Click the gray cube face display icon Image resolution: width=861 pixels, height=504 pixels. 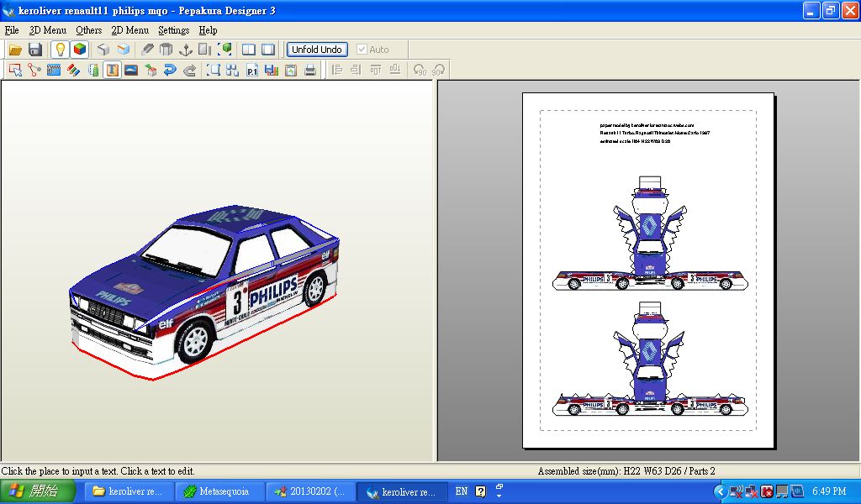103,50
